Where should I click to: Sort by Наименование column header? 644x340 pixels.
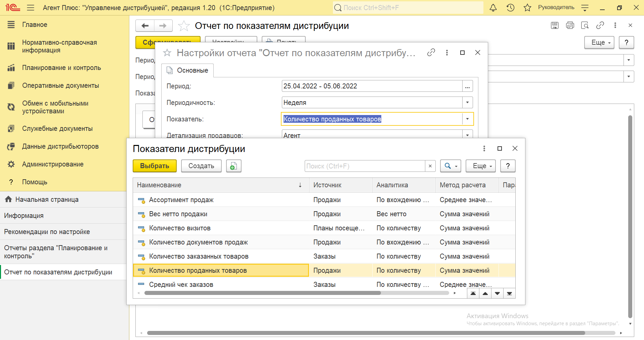[221, 185]
